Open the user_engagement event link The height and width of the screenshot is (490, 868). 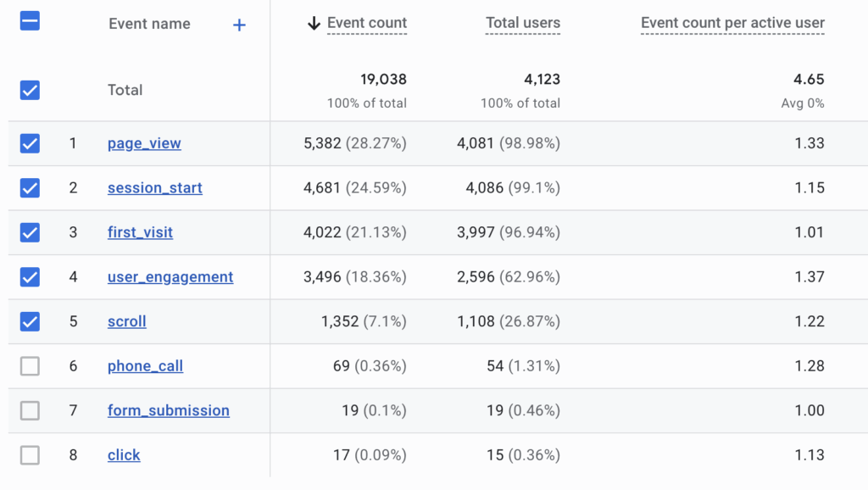(170, 276)
